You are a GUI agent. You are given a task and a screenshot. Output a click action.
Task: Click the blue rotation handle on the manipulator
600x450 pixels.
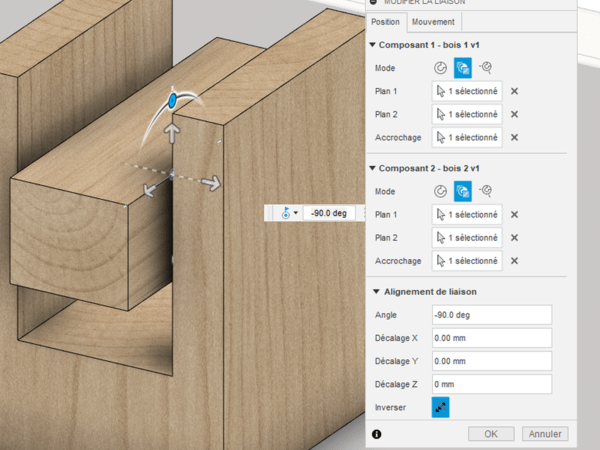[173, 101]
